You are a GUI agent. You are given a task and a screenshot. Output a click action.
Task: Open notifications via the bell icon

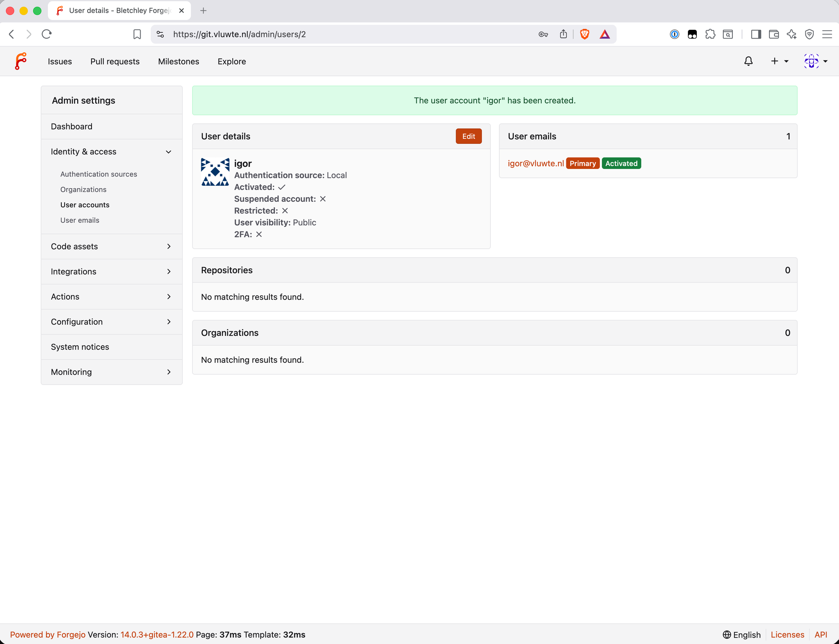click(748, 61)
